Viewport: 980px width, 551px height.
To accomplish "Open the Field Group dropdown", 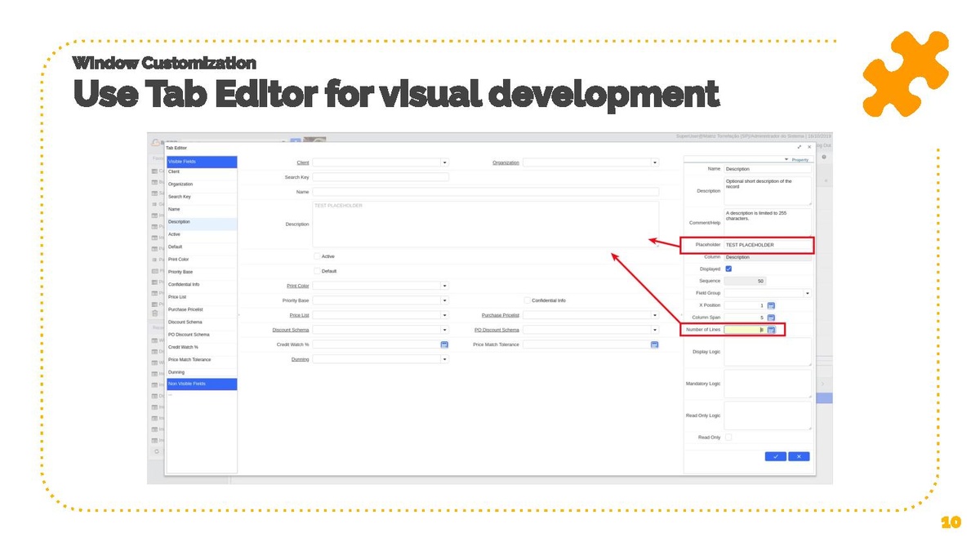I will click(x=808, y=293).
